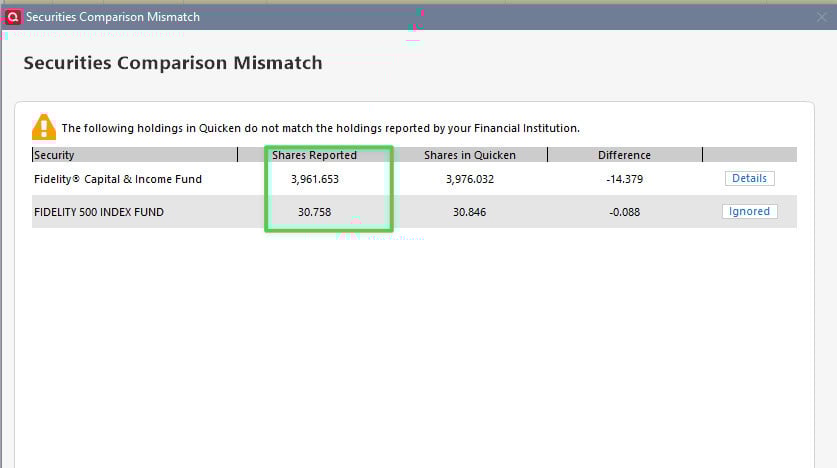Sort by the Shares Reported column header
This screenshot has height=468, width=837.
pos(314,155)
